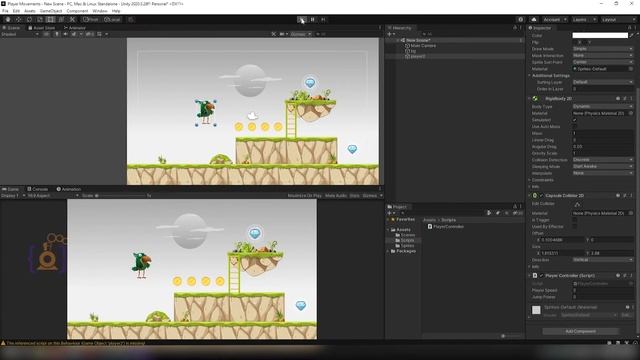Select the PlayerController script asset

(x=445, y=227)
